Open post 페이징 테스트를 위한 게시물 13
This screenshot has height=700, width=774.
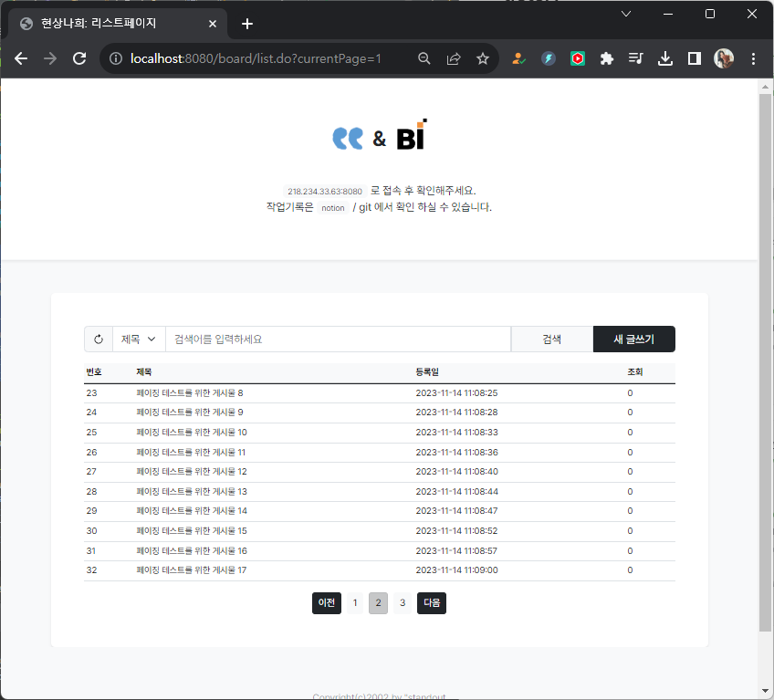tap(192, 492)
